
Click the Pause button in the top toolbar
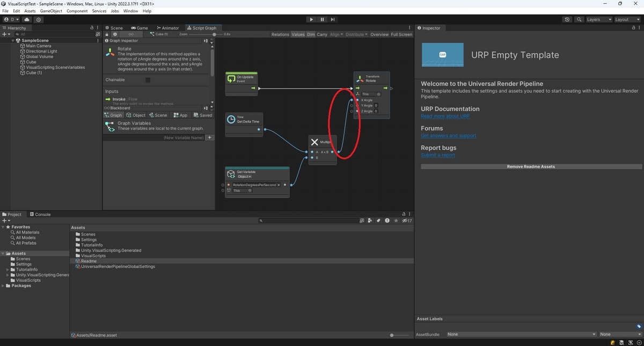point(322,19)
